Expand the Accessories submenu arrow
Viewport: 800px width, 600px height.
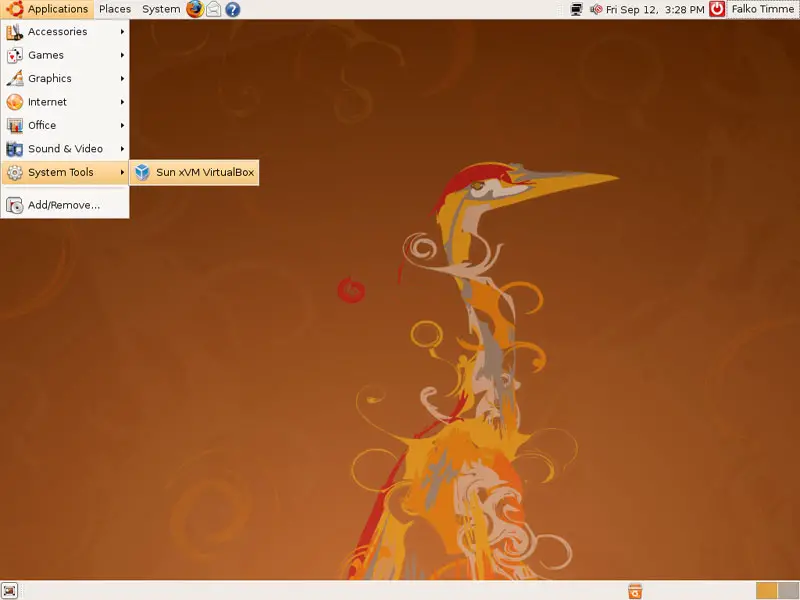[x=122, y=32]
